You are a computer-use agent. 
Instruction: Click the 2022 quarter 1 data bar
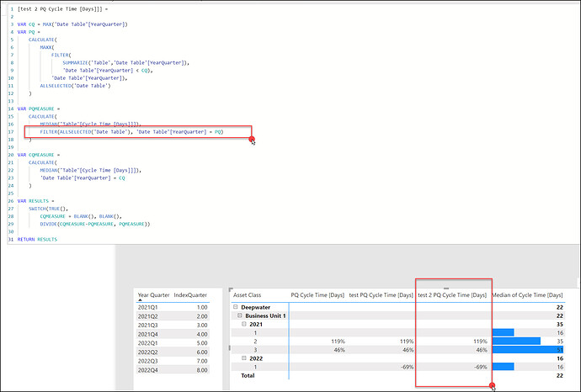tap(504, 367)
